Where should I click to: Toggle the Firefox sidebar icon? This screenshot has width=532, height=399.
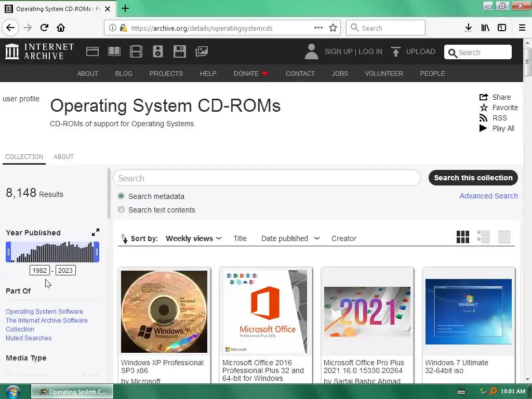pos(502,28)
